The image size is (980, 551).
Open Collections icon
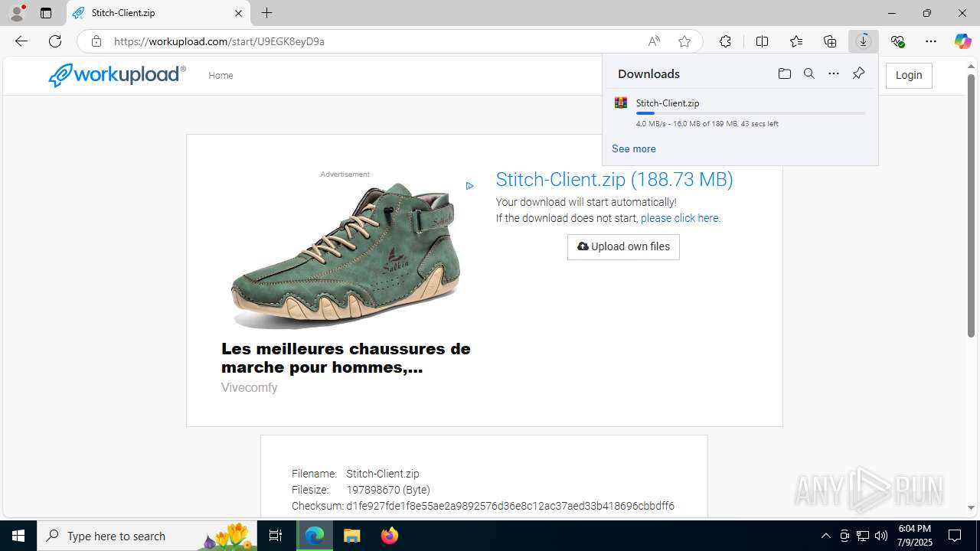[830, 41]
